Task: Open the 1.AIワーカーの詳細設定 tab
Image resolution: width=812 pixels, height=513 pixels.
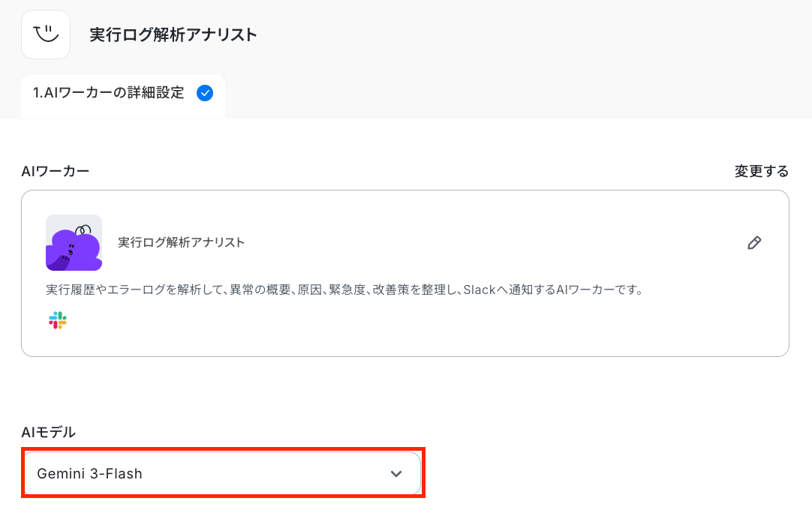Action: pos(123,96)
